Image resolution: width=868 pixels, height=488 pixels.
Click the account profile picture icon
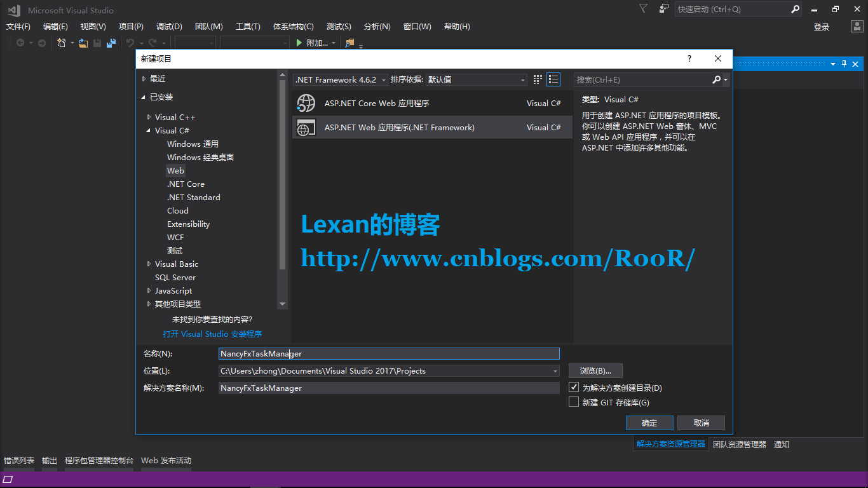click(x=857, y=27)
